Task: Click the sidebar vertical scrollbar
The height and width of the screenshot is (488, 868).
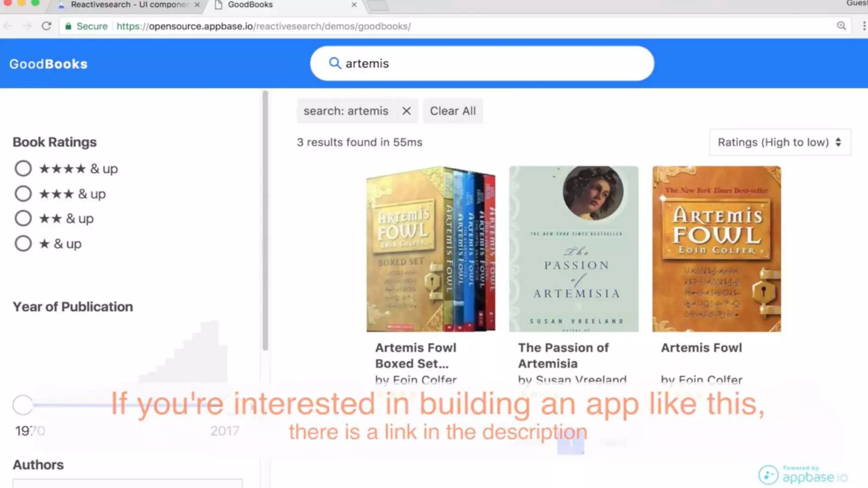Action: tap(265, 220)
